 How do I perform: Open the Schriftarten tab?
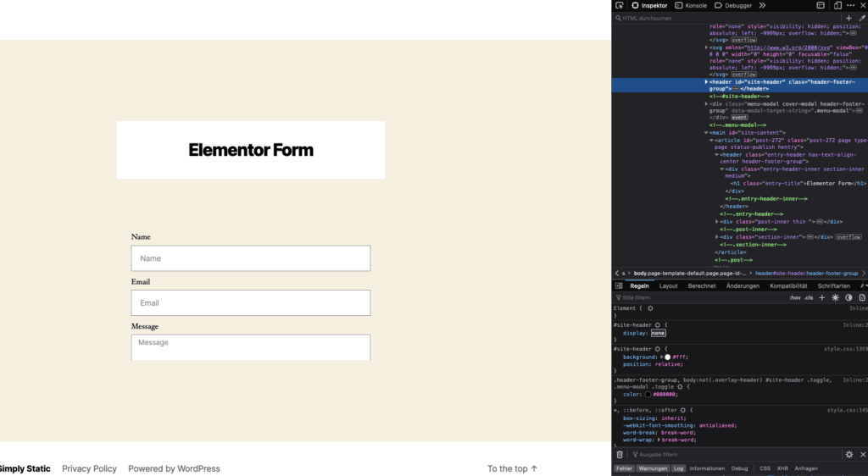tap(834, 285)
